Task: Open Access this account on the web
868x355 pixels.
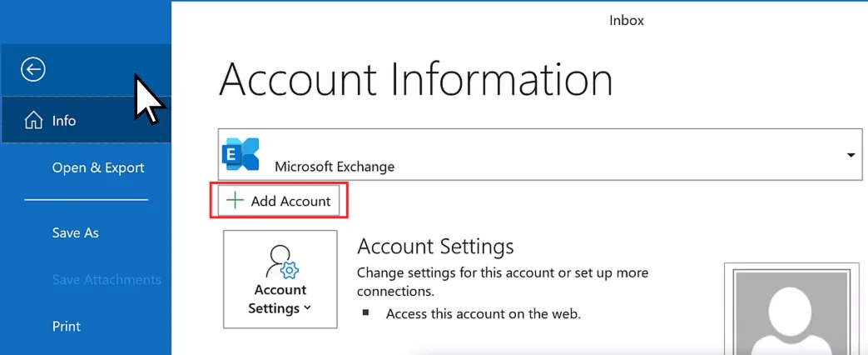Action: (x=483, y=314)
